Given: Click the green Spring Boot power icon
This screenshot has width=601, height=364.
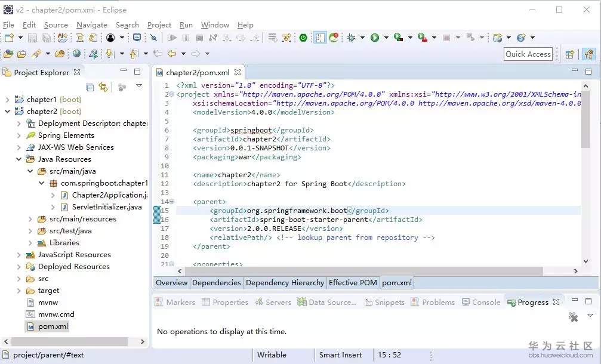Looking at the screenshot, I should (303, 38).
